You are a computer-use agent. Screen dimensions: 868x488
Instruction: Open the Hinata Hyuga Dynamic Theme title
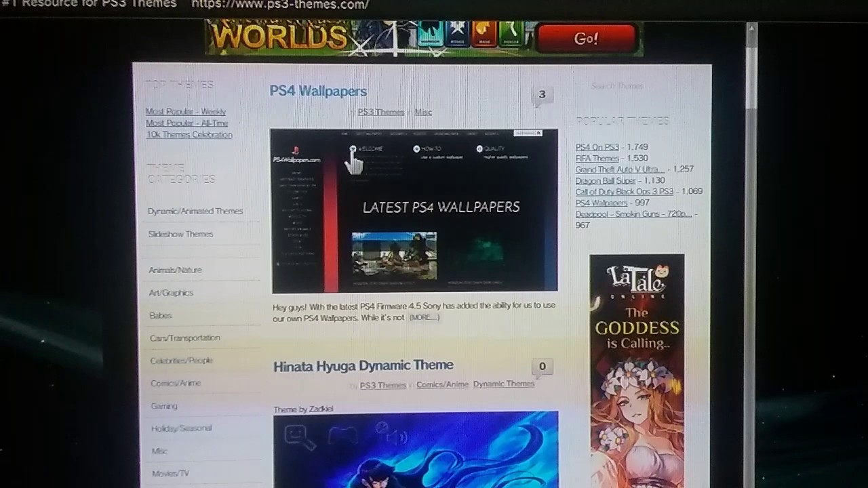pyautogui.click(x=363, y=365)
